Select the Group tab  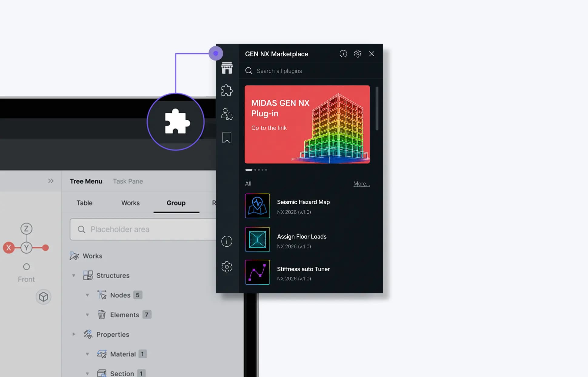pyautogui.click(x=176, y=203)
